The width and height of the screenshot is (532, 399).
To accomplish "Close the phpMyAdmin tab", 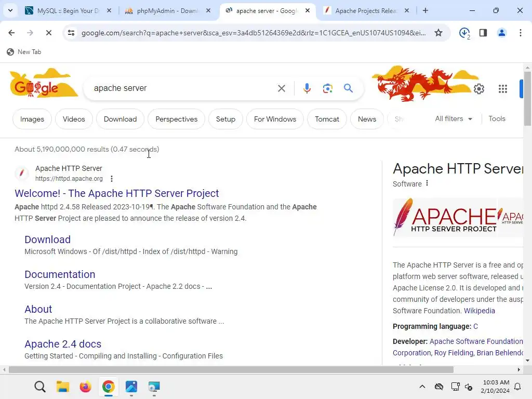I will coord(208,10).
